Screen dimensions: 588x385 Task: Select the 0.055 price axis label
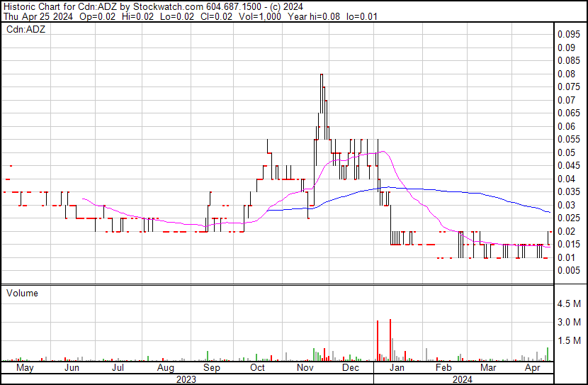569,139
